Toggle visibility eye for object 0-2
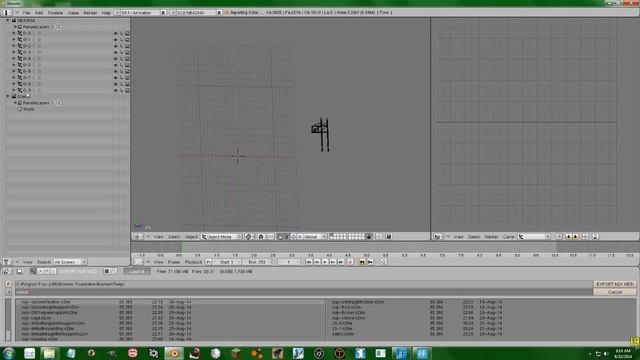The image size is (640, 360). pos(116,46)
